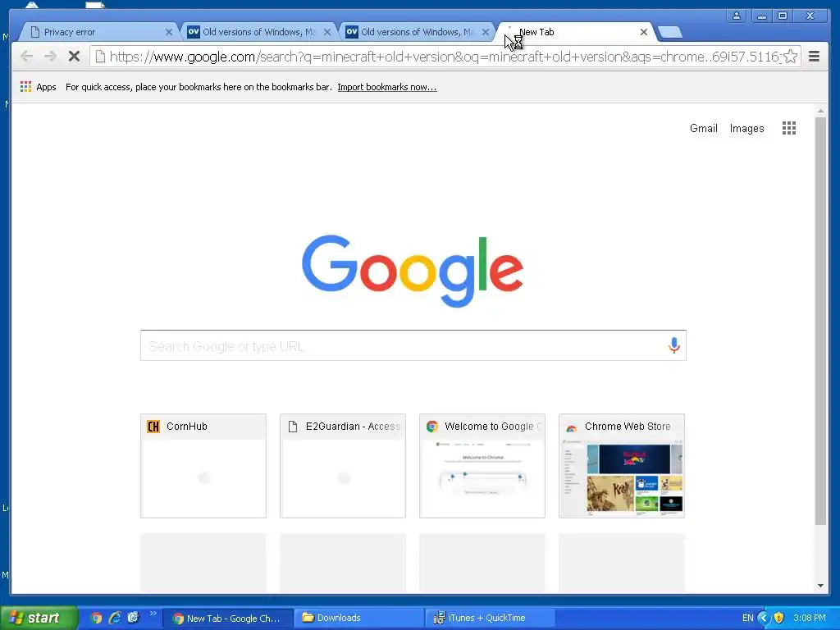
Task: Open the Gmail link
Action: (x=703, y=128)
